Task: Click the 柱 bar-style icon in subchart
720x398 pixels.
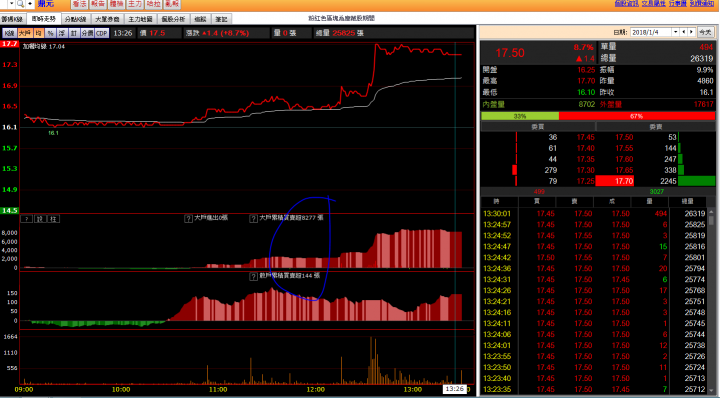Action: pos(53,219)
